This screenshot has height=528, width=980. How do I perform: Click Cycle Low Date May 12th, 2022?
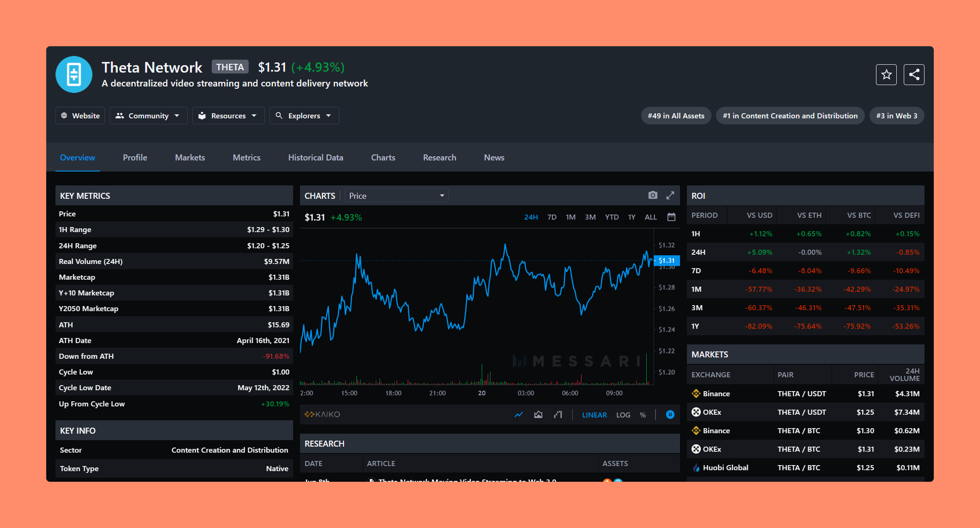click(263, 387)
